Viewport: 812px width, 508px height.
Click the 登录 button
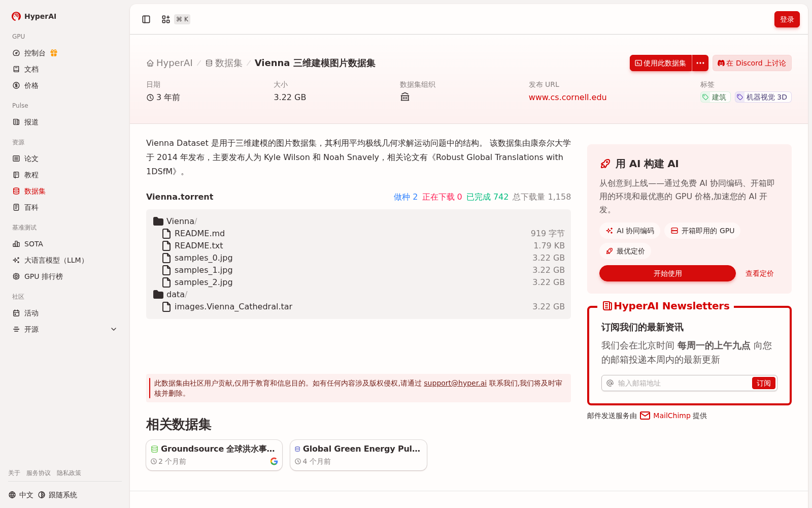787,19
